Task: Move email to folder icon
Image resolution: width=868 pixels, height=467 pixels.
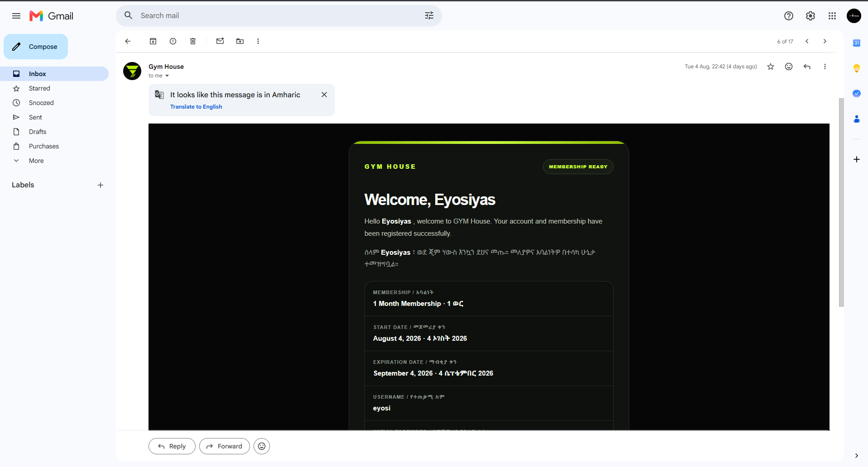Action: (x=240, y=41)
